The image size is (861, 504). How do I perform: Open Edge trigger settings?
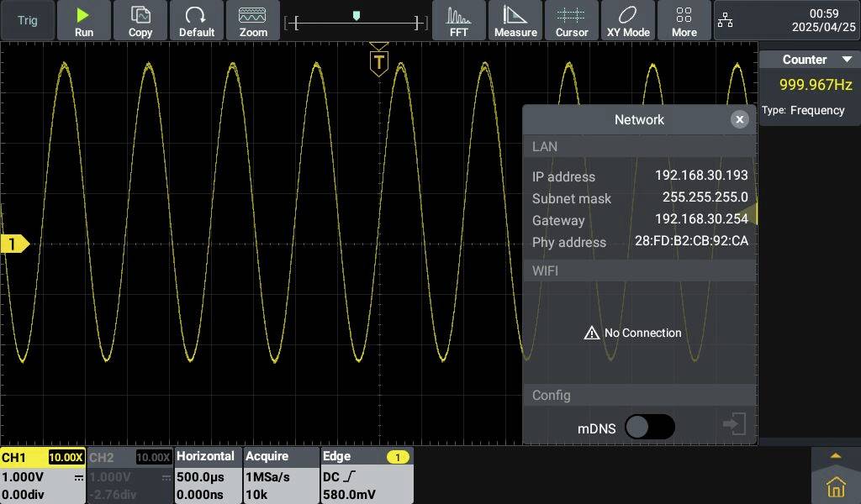pyautogui.click(x=353, y=475)
